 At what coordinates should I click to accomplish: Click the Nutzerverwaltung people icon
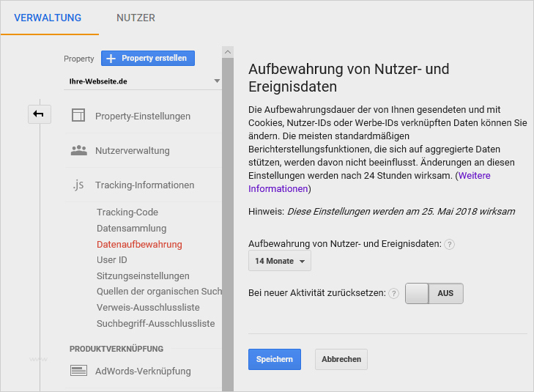pyautogui.click(x=78, y=150)
